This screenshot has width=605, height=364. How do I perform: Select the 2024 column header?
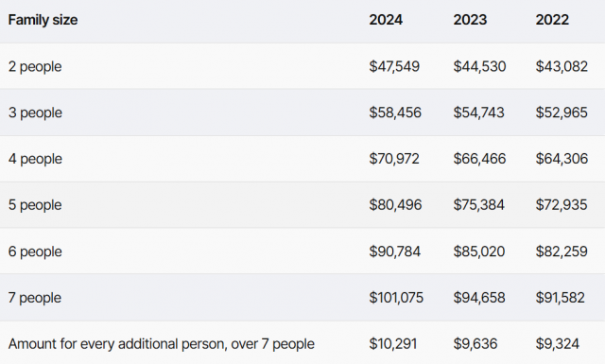[386, 20]
